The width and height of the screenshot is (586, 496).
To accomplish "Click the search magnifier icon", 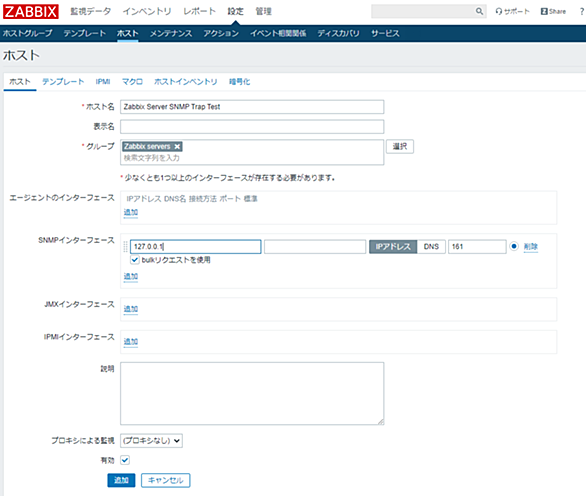I will (x=479, y=11).
